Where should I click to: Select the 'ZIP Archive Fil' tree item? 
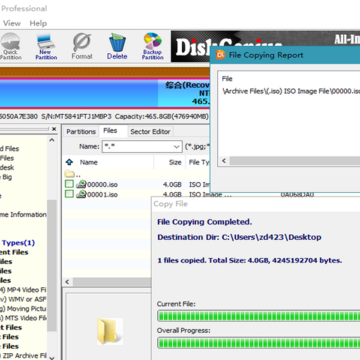point(23,356)
